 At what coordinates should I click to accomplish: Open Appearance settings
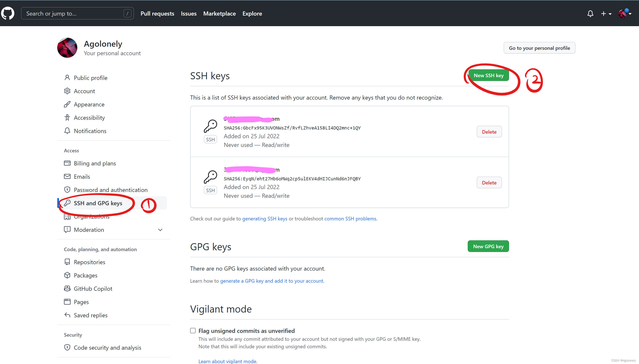coord(89,104)
